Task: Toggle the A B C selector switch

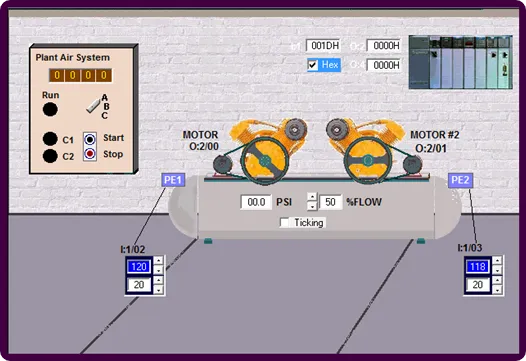Action: (93, 106)
